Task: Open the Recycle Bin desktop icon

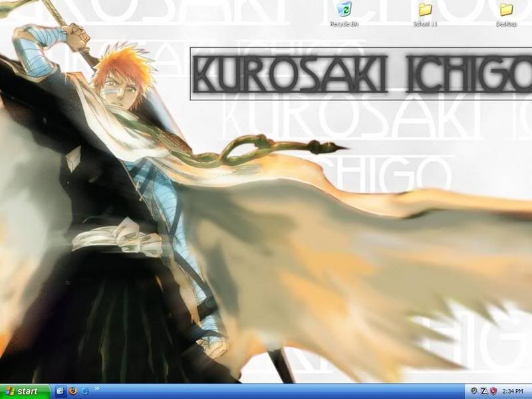Action: 344,10
